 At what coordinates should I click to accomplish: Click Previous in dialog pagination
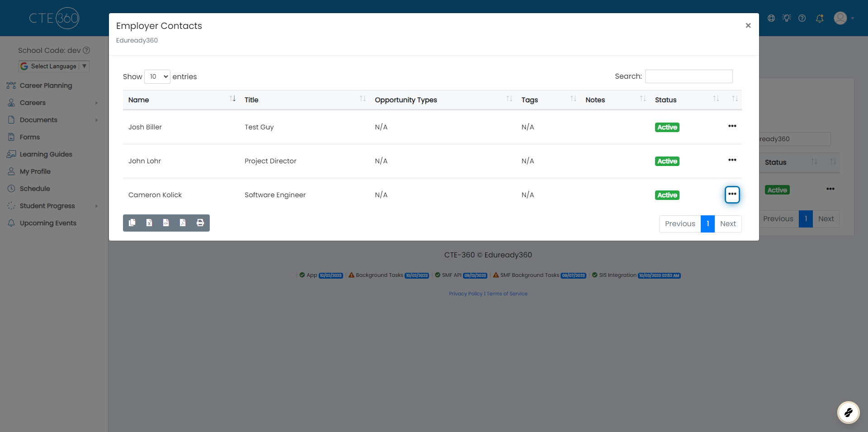pyautogui.click(x=680, y=223)
